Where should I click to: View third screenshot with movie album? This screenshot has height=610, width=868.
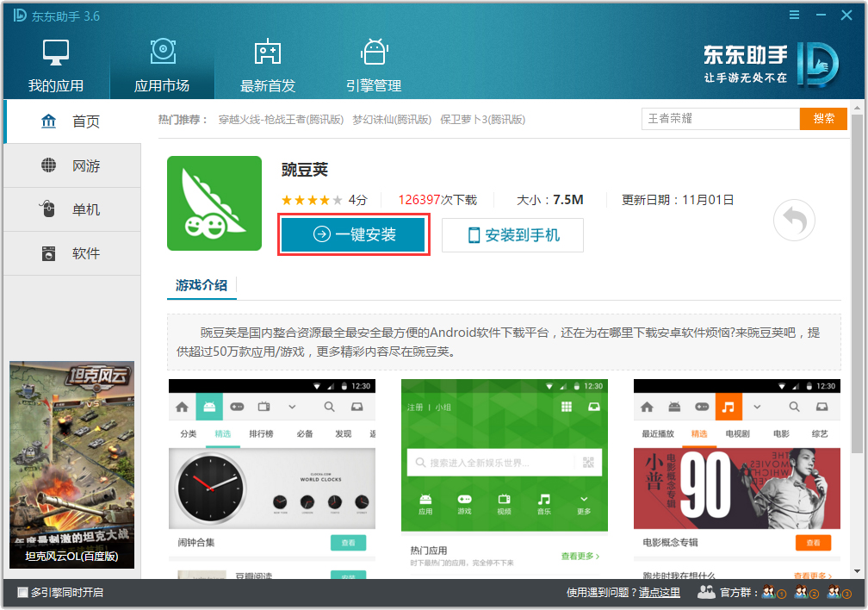[x=737, y=479]
